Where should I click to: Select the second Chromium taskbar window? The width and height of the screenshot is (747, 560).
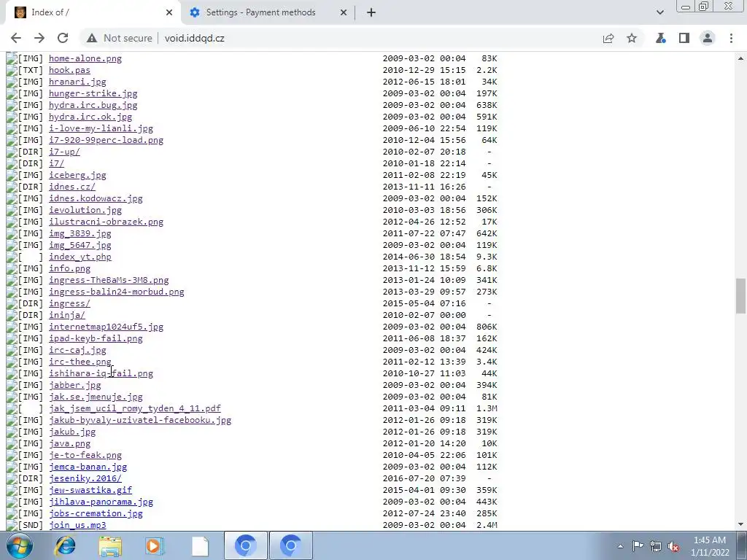pos(290,545)
